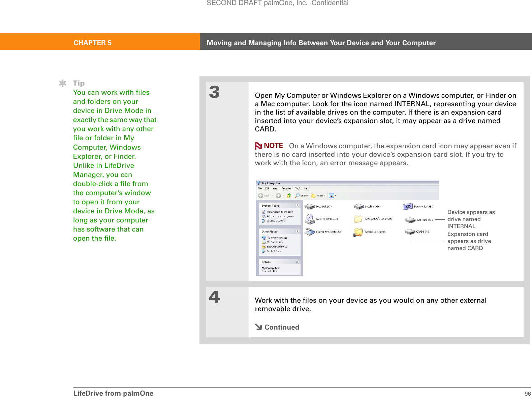Click the 'System Tasks' panel heading
532x397 pixels.
(271, 206)
